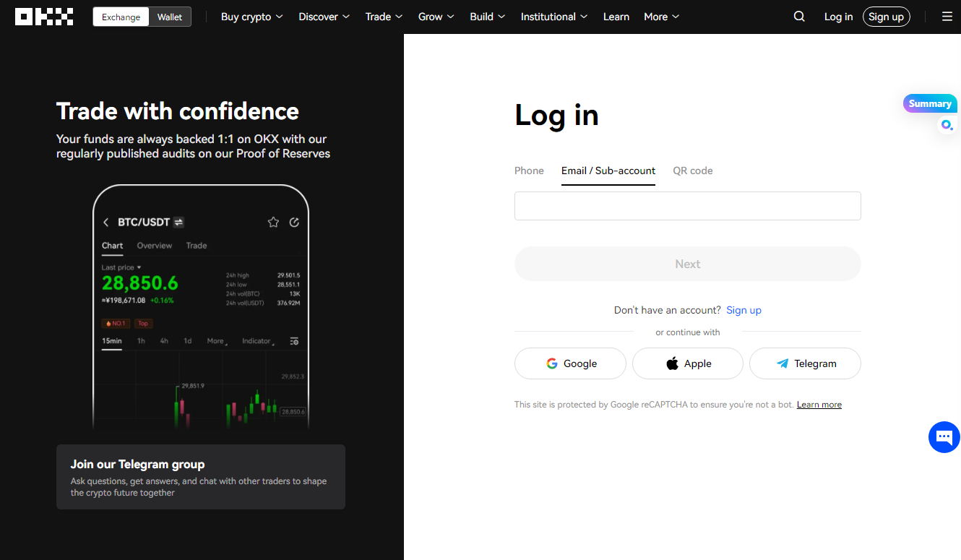Select the 4h chart interval
This screenshot has height=560, width=961.
pyautogui.click(x=164, y=341)
